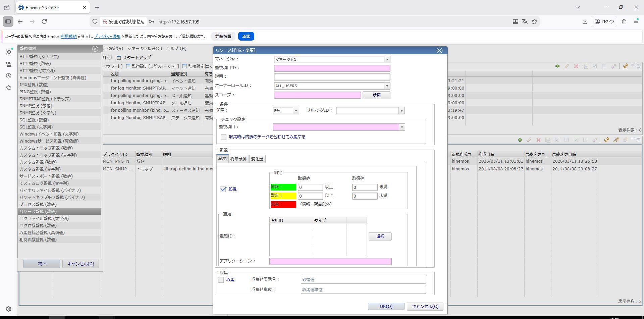Click the 参照 button next to スコープ
The image size is (644, 319).
coord(376,95)
